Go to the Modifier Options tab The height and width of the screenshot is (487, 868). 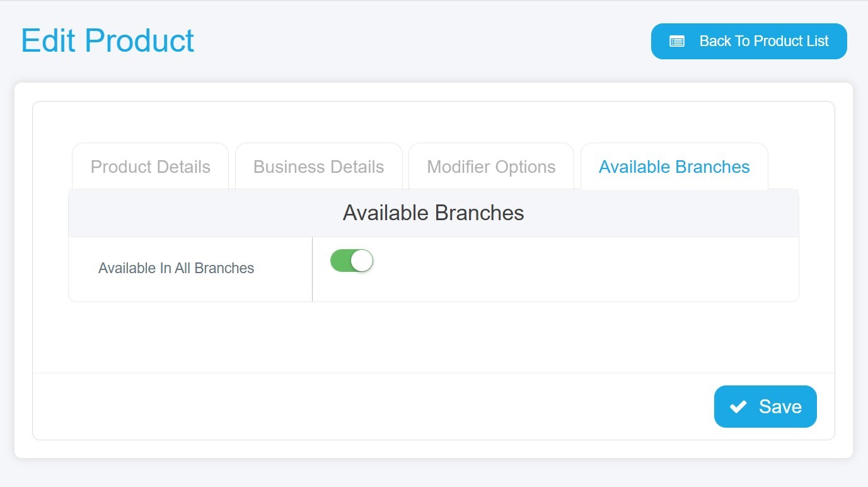click(492, 167)
